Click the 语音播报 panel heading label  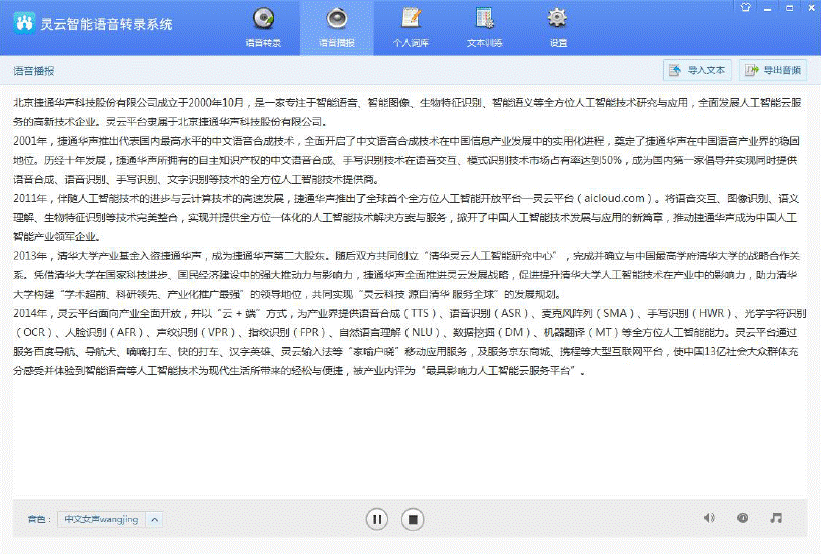pyautogui.click(x=33, y=71)
